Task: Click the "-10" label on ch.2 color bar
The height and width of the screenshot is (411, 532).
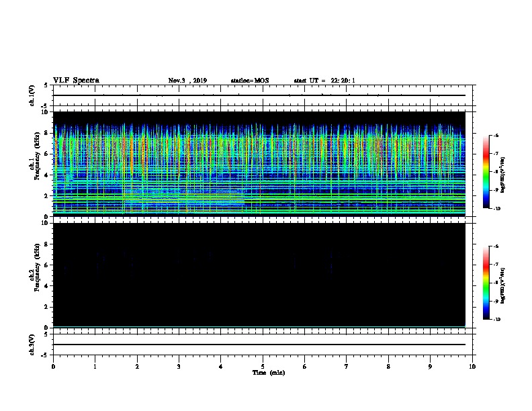Action: (496, 320)
